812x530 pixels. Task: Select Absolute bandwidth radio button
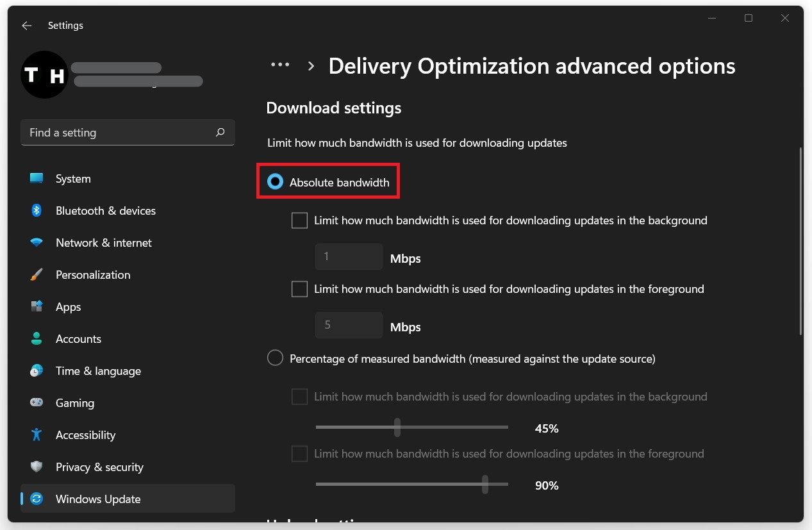tap(275, 182)
